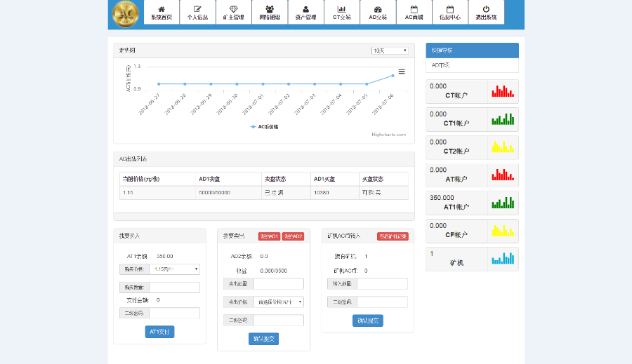
Task: Click the 可购买 buy status cell
Action: point(383,193)
